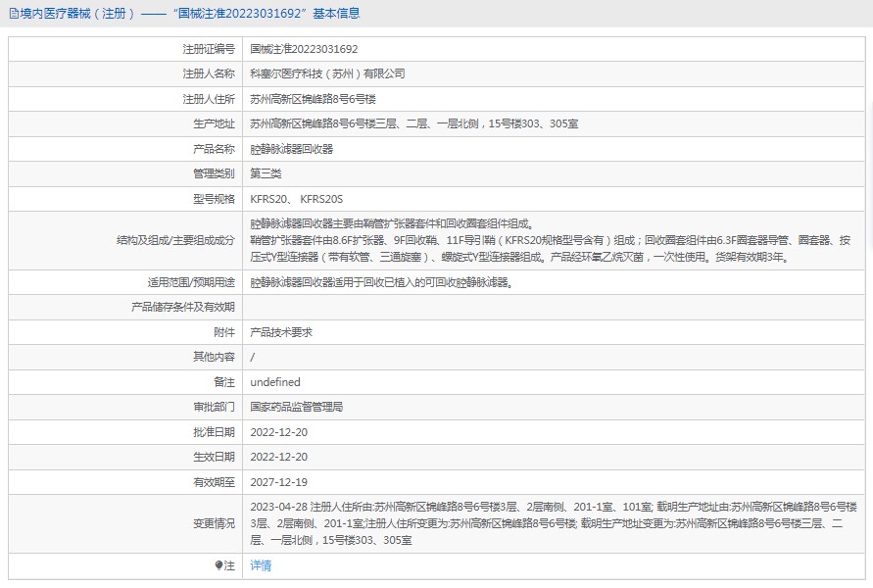Click the 适用范围/预期用途 row label

[x=191, y=282]
